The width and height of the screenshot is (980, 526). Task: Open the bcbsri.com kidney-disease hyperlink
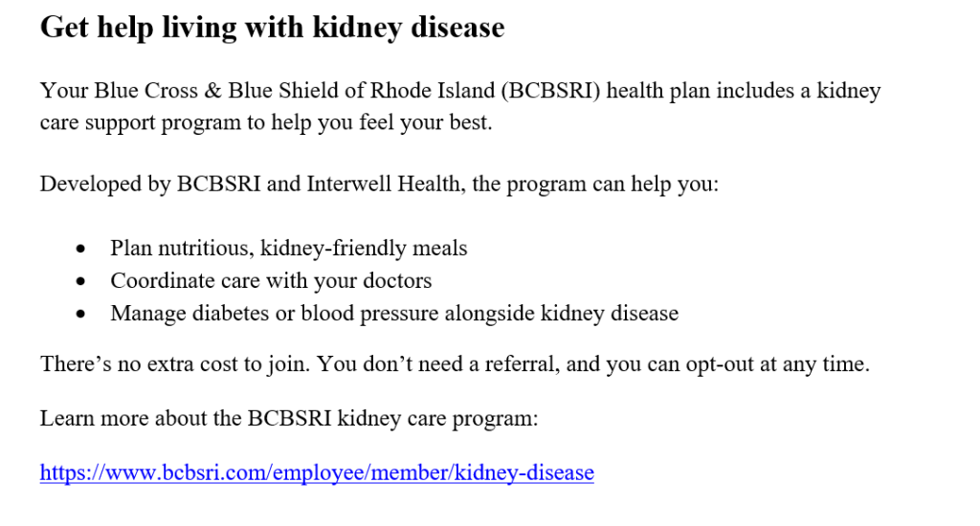click(317, 472)
